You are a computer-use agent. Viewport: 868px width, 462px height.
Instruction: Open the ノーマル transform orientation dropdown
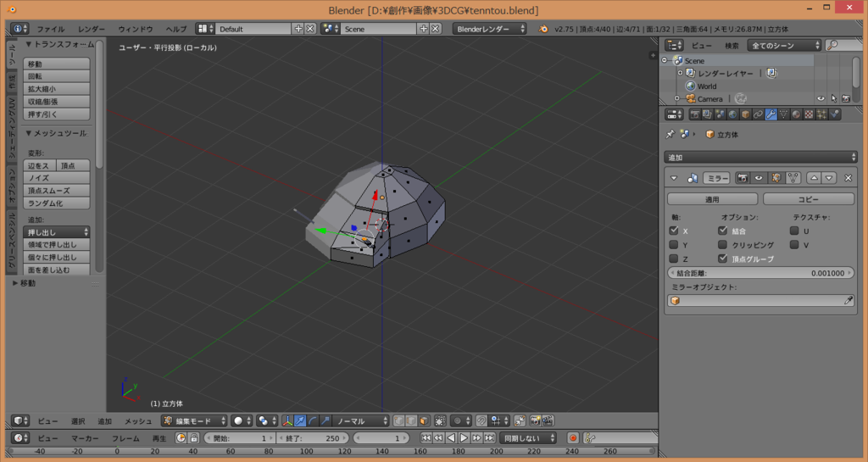click(362, 421)
